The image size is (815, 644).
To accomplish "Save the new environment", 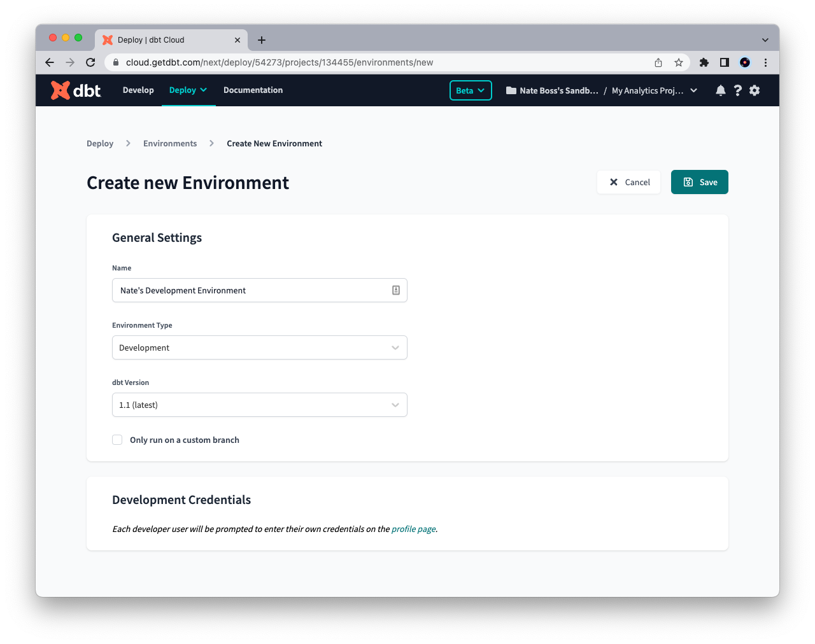I will point(700,182).
